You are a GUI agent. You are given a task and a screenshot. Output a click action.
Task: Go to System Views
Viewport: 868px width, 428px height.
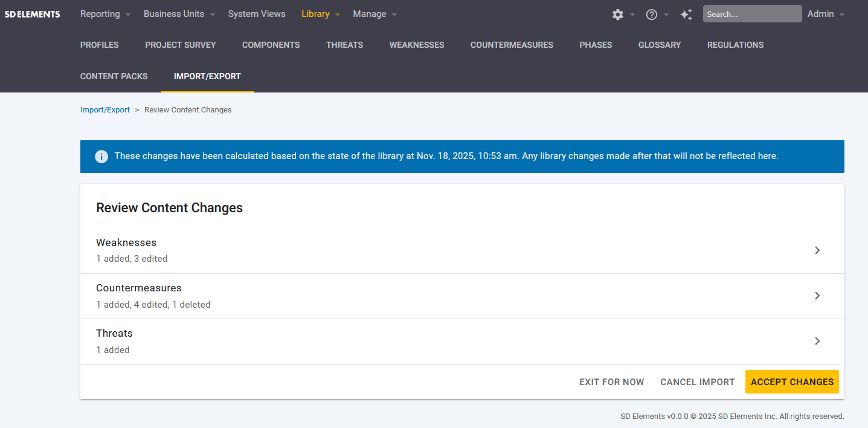tap(257, 14)
